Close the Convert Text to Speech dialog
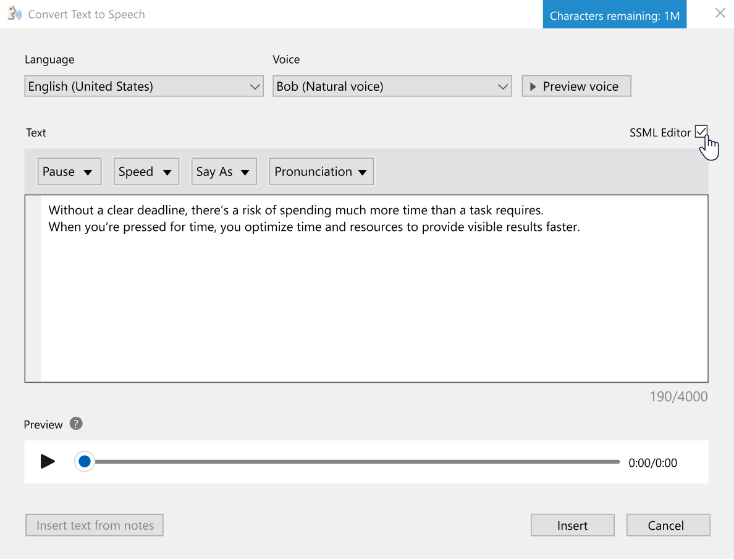734x560 pixels. [x=720, y=13]
